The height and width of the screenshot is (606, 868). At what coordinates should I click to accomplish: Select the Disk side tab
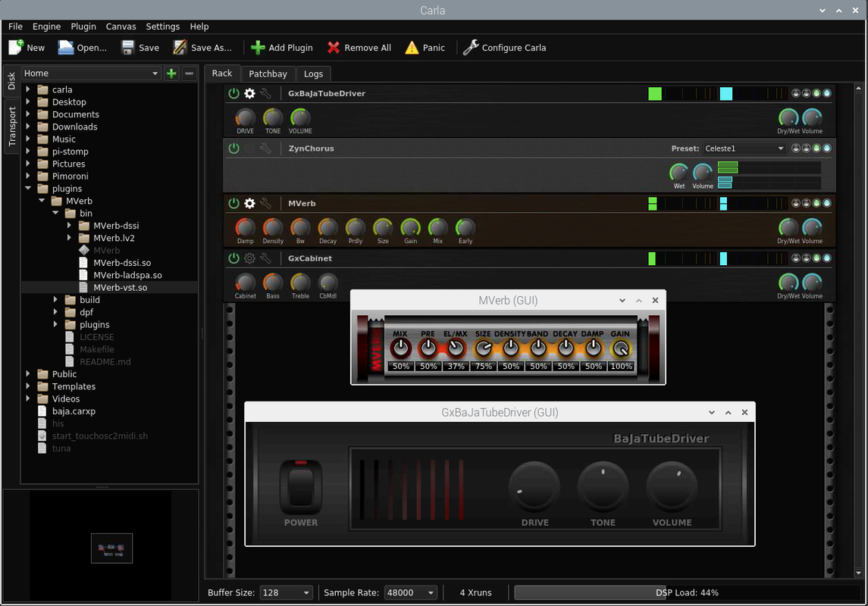click(11, 81)
